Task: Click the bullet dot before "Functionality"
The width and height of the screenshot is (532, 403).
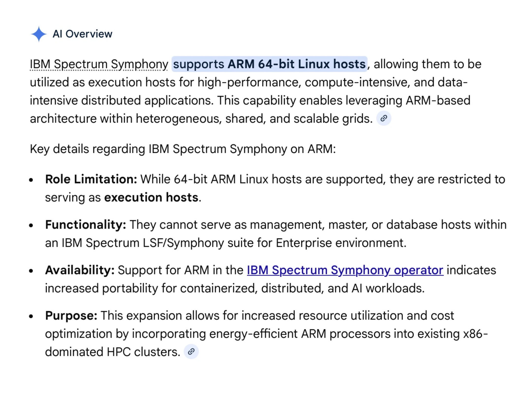Action: click(x=31, y=225)
